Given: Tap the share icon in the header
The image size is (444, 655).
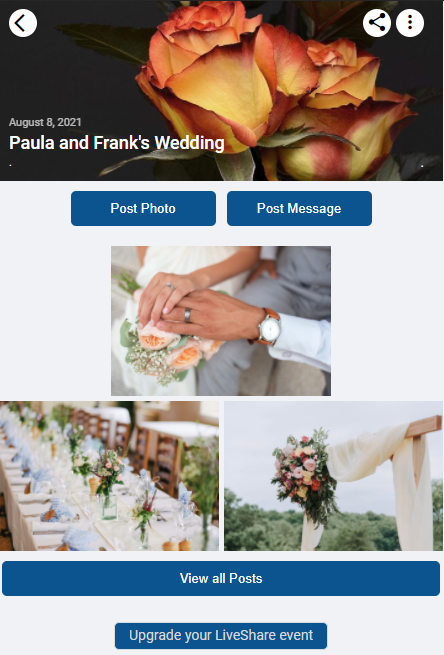Looking at the screenshot, I should click(x=377, y=23).
